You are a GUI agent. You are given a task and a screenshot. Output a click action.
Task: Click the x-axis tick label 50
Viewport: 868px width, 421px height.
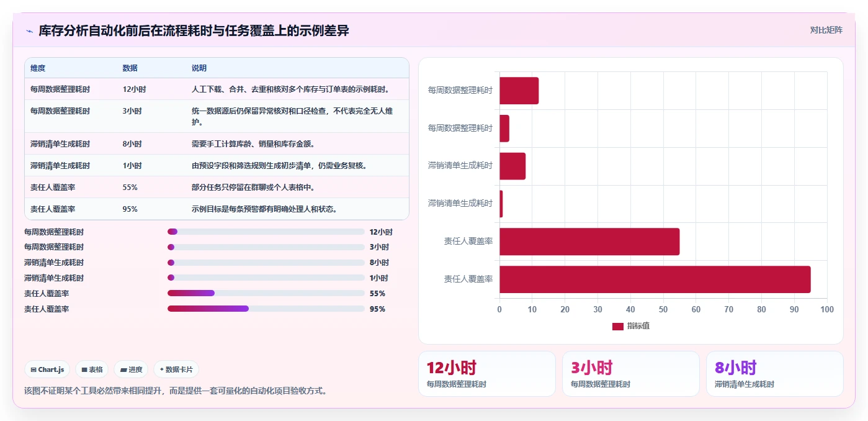(x=663, y=309)
